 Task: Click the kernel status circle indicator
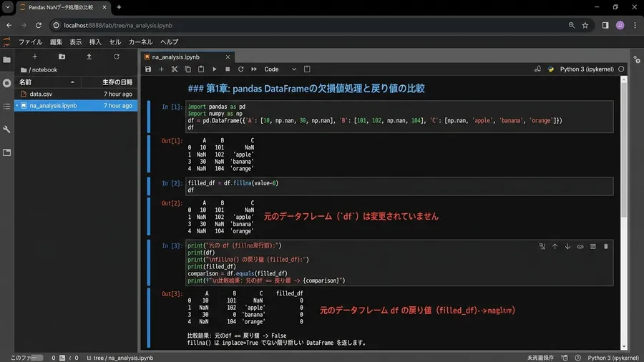pyautogui.click(x=621, y=69)
